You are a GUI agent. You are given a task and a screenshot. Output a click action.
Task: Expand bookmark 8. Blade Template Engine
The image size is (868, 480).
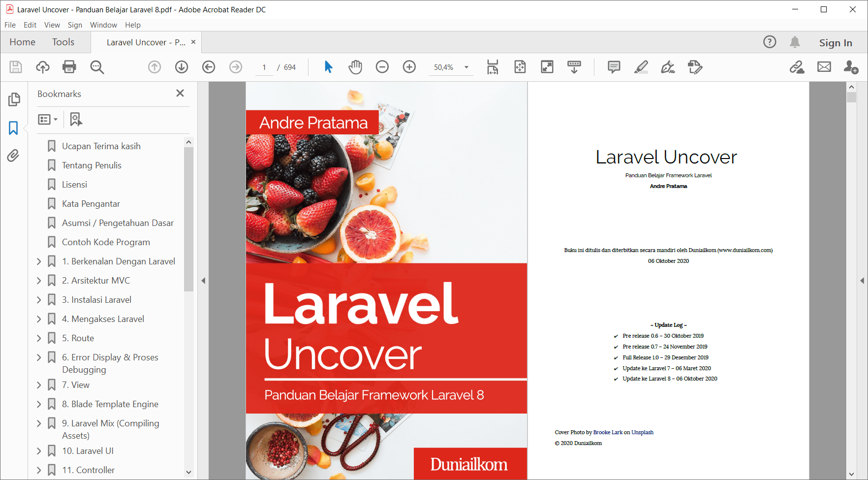[39, 404]
